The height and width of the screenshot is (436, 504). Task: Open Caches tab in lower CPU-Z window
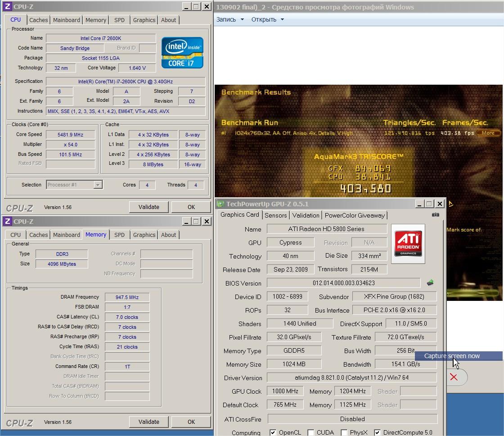pos(39,235)
